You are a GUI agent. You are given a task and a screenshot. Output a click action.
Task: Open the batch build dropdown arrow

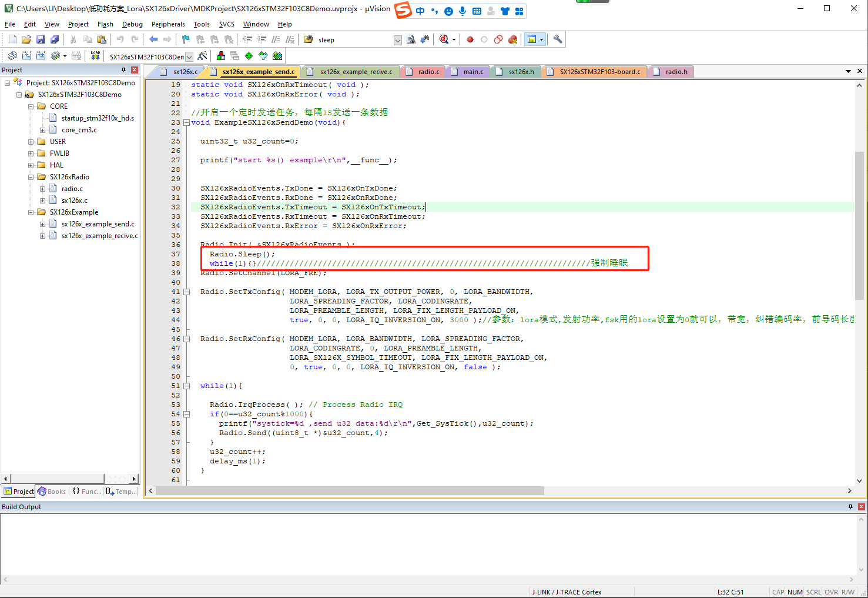pyautogui.click(x=65, y=56)
